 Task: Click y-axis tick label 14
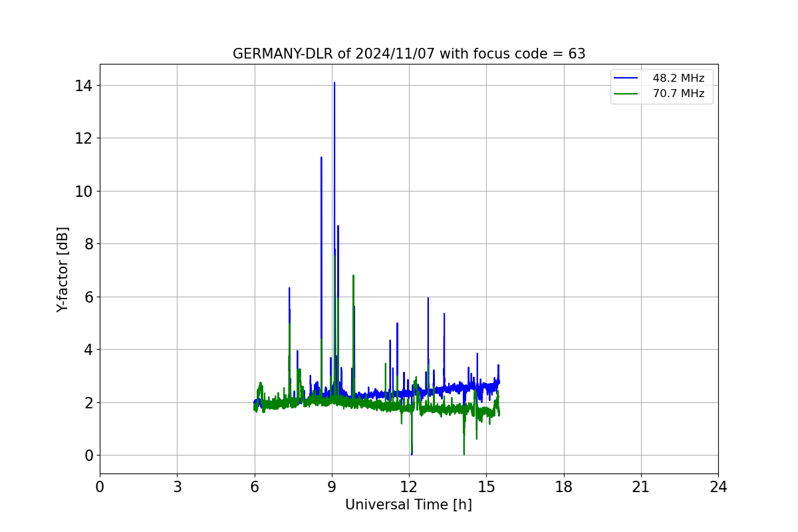tap(83, 86)
